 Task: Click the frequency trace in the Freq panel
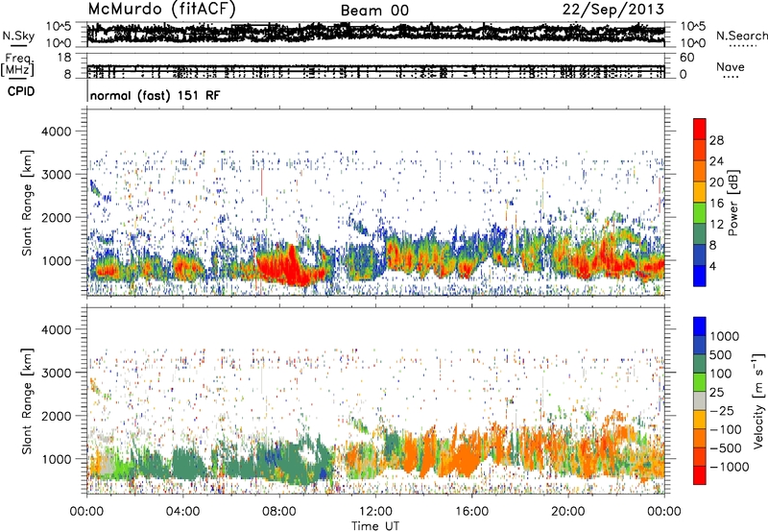[x=375, y=68]
